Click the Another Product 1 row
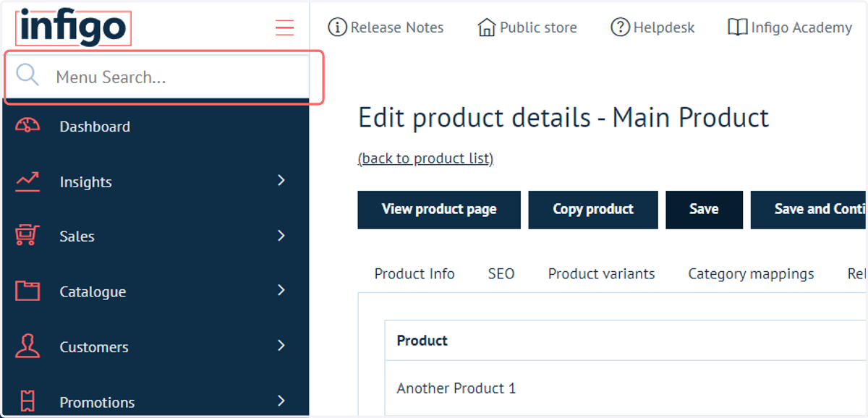The width and height of the screenshot is (868, 418). coord(626,388)
